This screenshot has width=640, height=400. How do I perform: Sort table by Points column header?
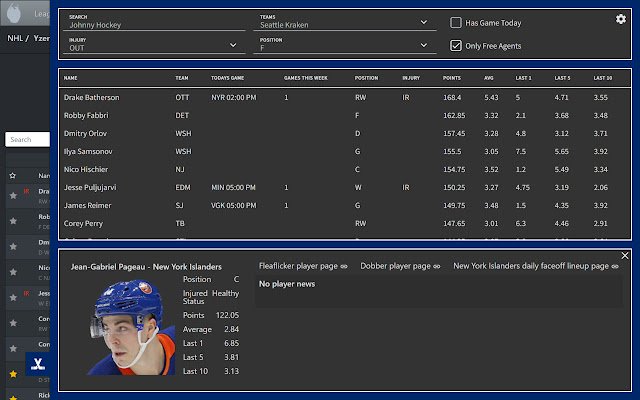[452, 78]
